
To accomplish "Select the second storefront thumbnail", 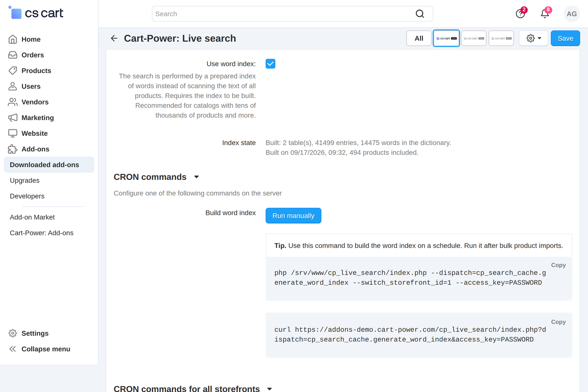I will pos(474,38).
